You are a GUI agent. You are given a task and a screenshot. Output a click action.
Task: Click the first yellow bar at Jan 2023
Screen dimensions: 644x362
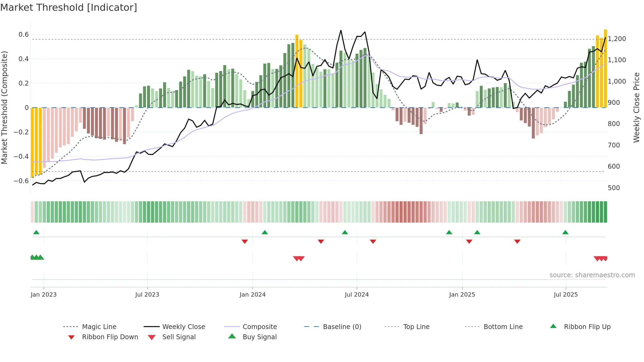tap(32, 142)
